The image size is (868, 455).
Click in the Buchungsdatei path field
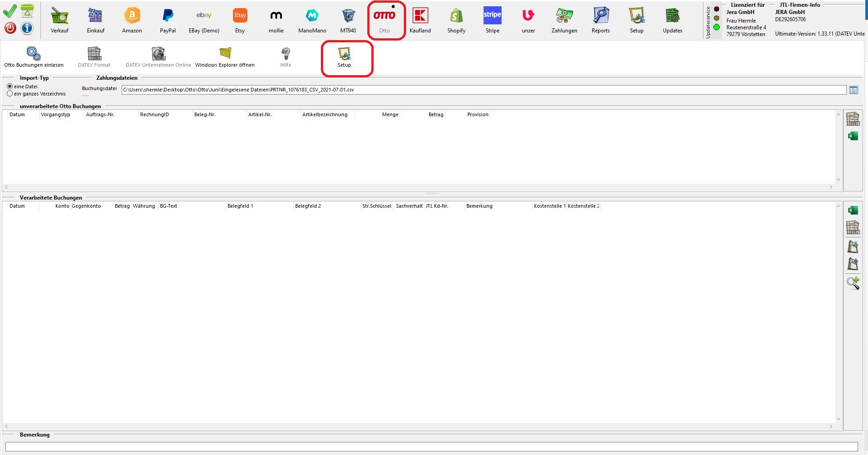coord(483,90)
